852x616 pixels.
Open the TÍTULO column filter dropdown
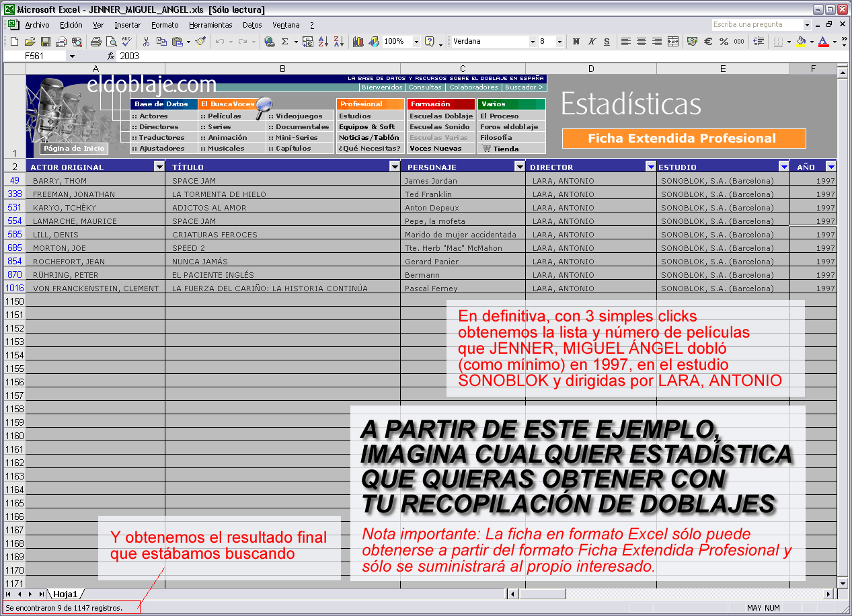pyautogui.click(x=395, y=167)
